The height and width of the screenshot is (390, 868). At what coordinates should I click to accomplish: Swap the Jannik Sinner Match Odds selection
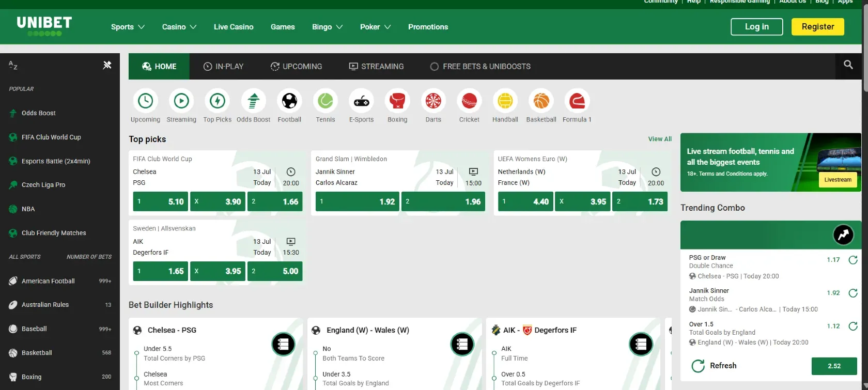click(853, 293)
